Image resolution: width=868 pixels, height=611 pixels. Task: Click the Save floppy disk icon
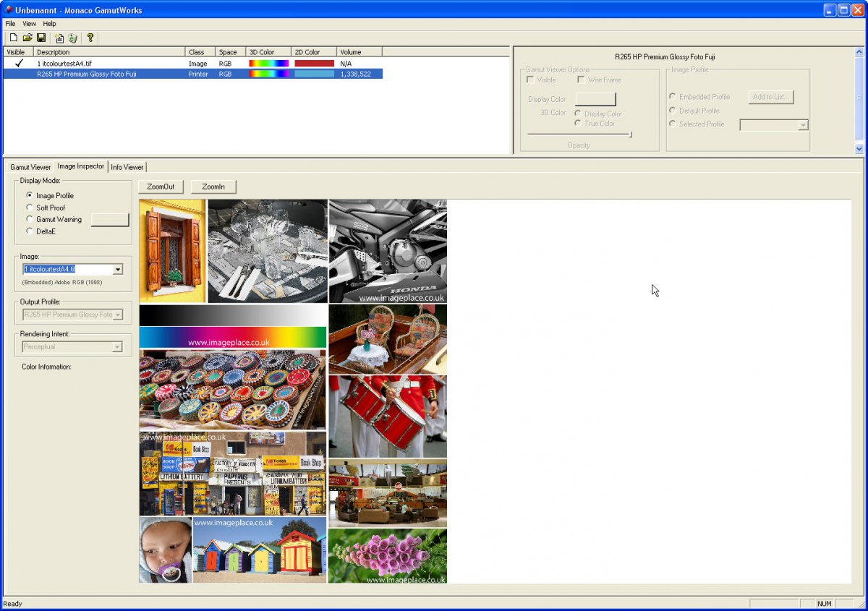point(41,38)
